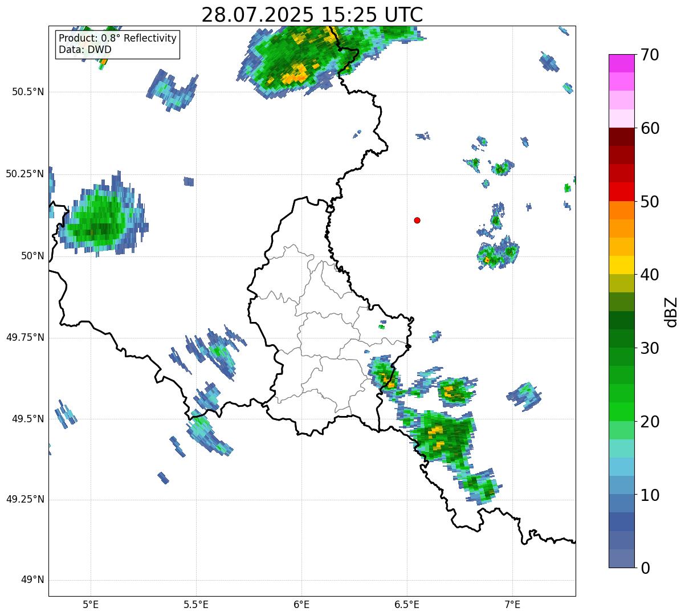Click the title '28.07.2025 15:25 UTC'
The image size is (685, 616).
click(x=312, y=14)
